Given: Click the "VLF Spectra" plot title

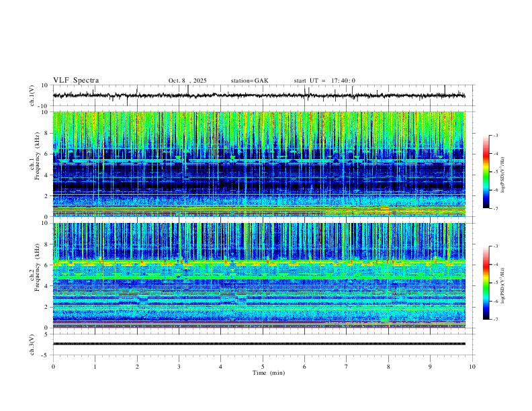Looking at the screenshot, I should [x=76, y=81].
